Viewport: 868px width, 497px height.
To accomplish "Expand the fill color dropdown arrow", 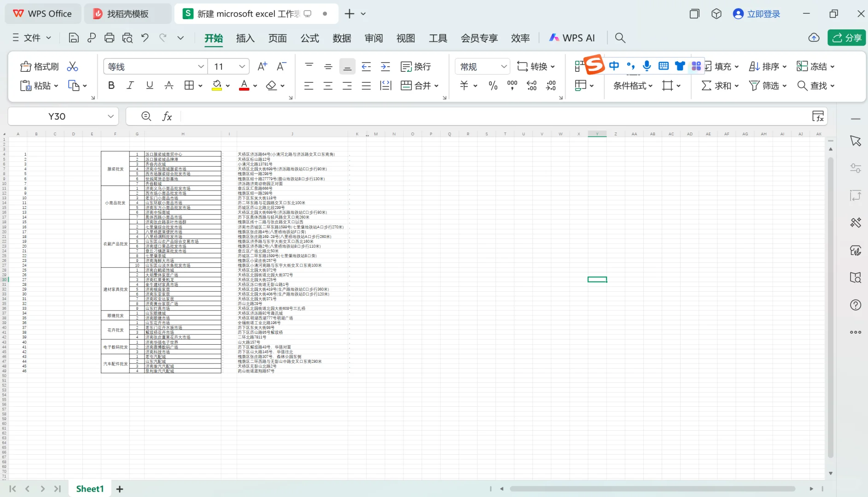I will 228,86.
